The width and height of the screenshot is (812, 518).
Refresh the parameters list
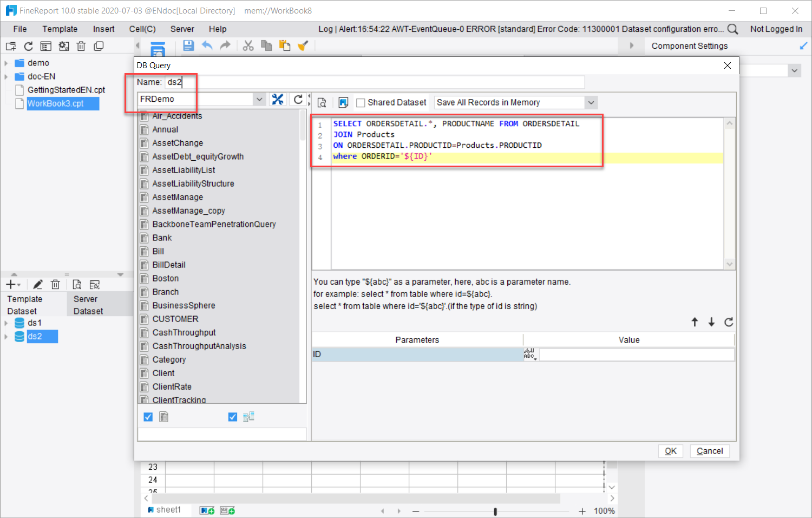pyautogui.click(x=729, y=322)
